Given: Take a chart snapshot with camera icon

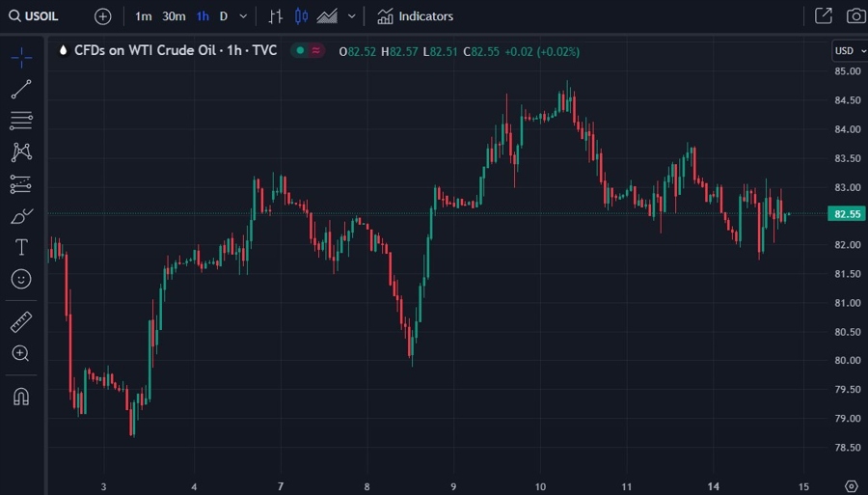Looking at the screenshot, I should click(x=856, y=16).
